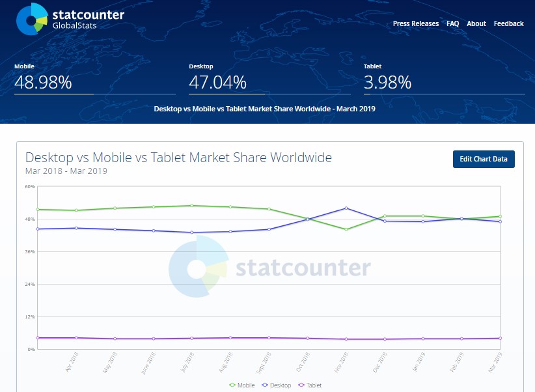Click the statcounter pie-chart logo icon
This screenshot has width=535, height=392.
(x=32, y=19)
